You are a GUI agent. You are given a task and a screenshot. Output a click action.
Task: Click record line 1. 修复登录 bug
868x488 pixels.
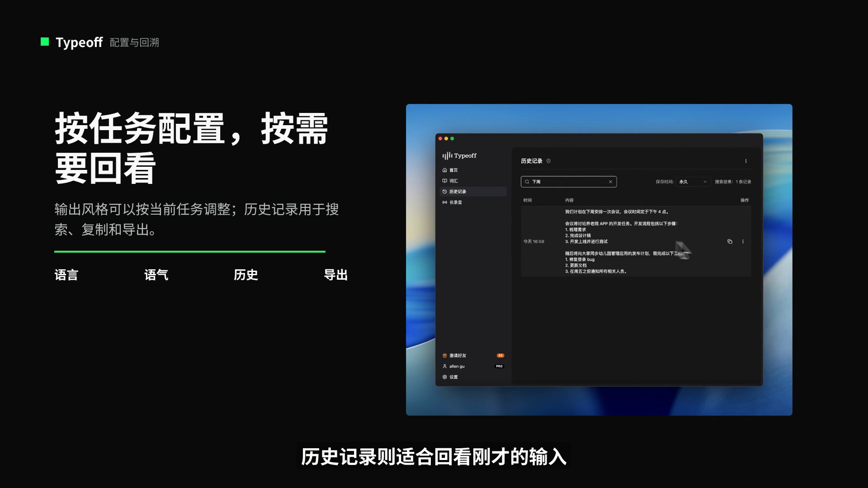(x=580, y=260)
